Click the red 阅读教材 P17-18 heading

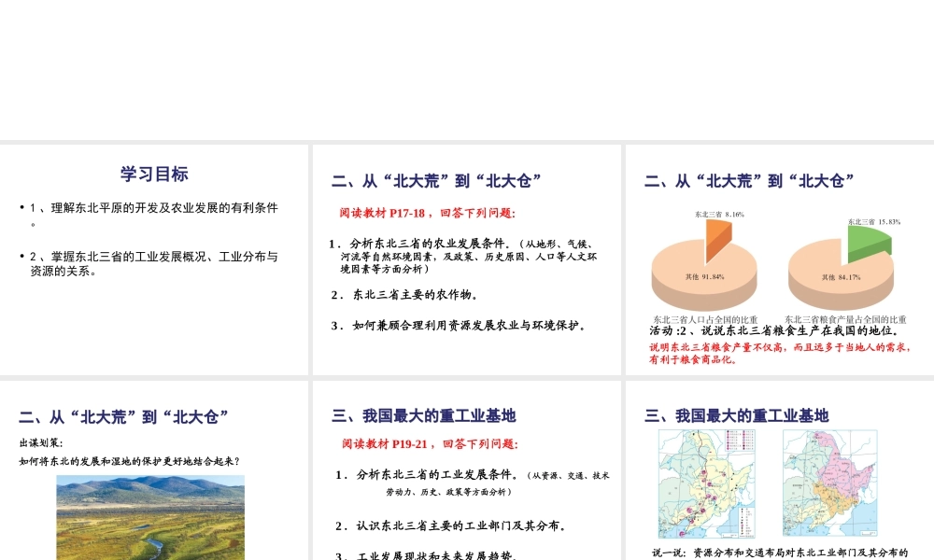[427, 213]
